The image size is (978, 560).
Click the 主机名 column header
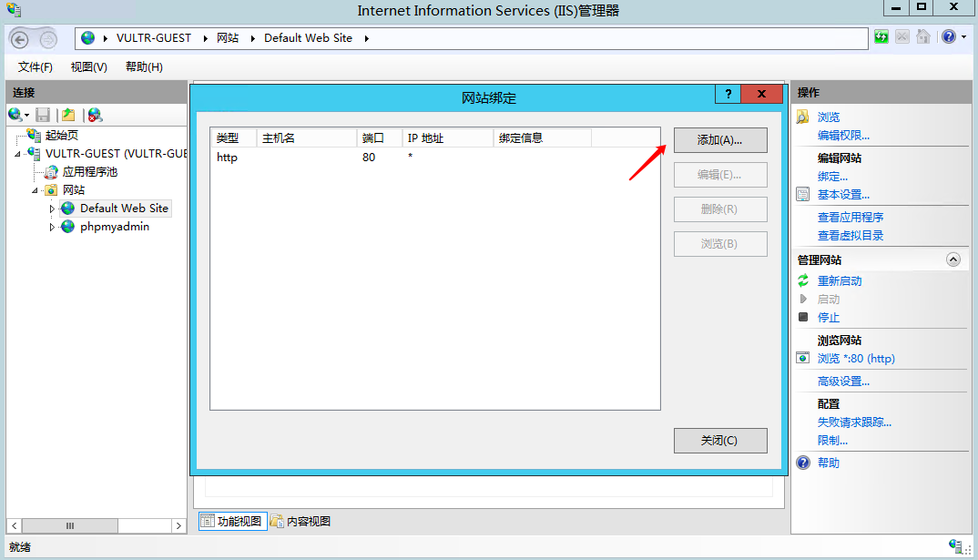pyautogui.click(x=306, y=137)
